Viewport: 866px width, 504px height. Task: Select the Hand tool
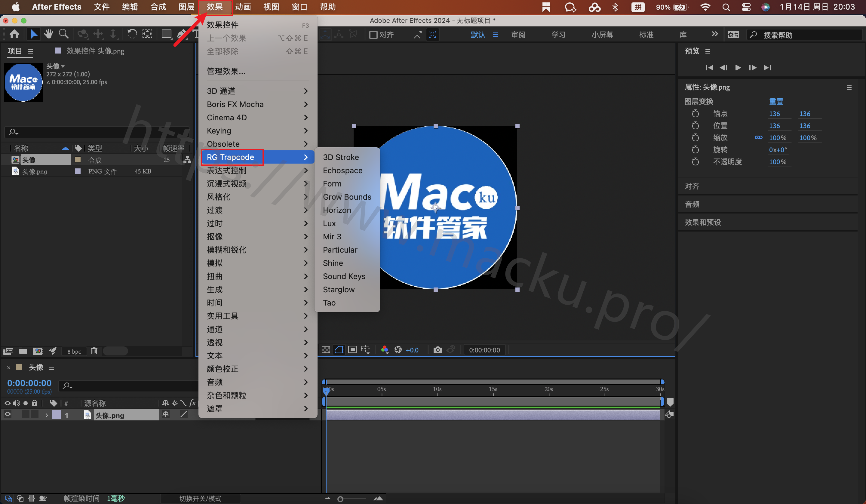tap(48, 34)
